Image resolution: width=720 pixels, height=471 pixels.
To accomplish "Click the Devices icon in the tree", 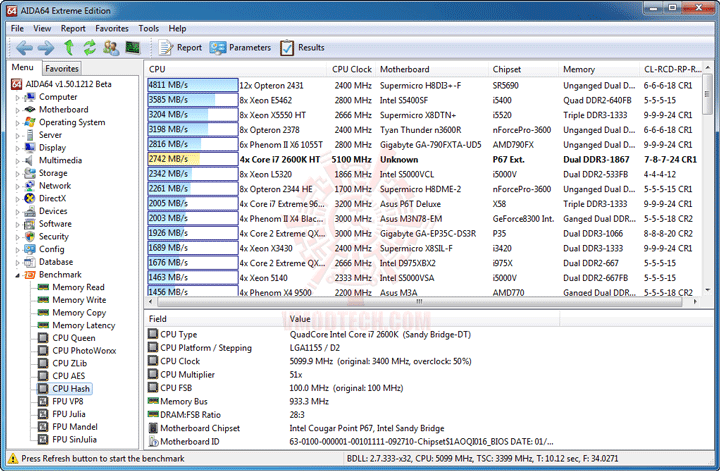I will pyautogui.click(x=30, y=211).
